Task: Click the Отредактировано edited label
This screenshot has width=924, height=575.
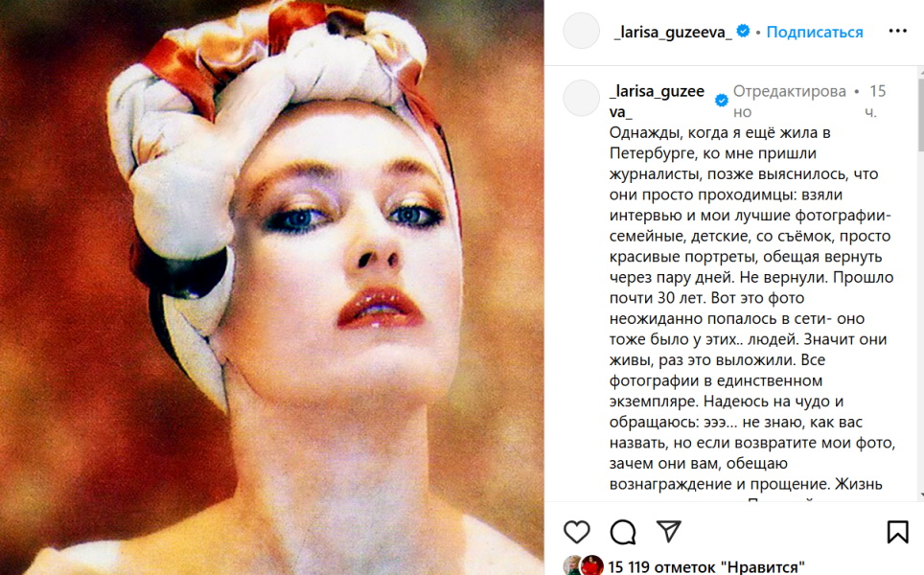Action: point(790,102)
